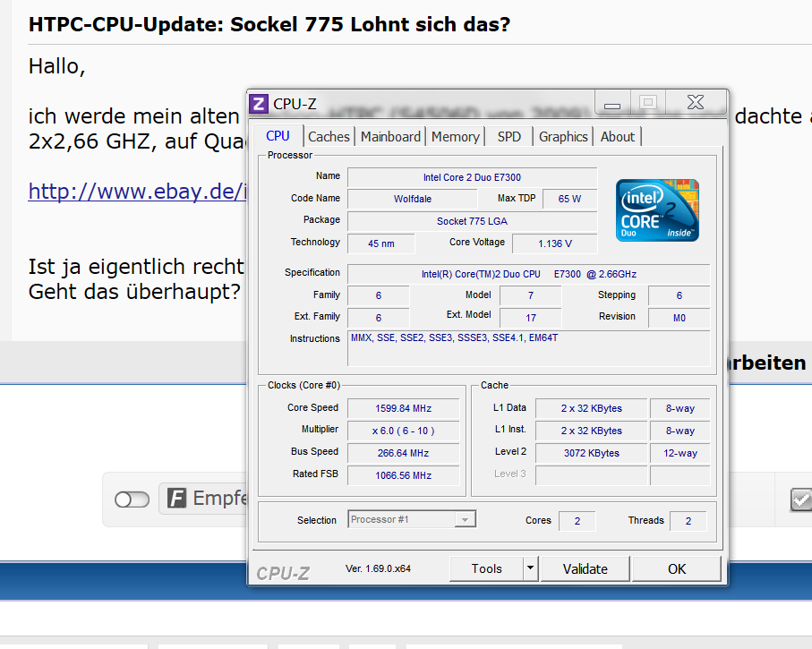Click the Package value Socket 775 LGA

[473, 221]
